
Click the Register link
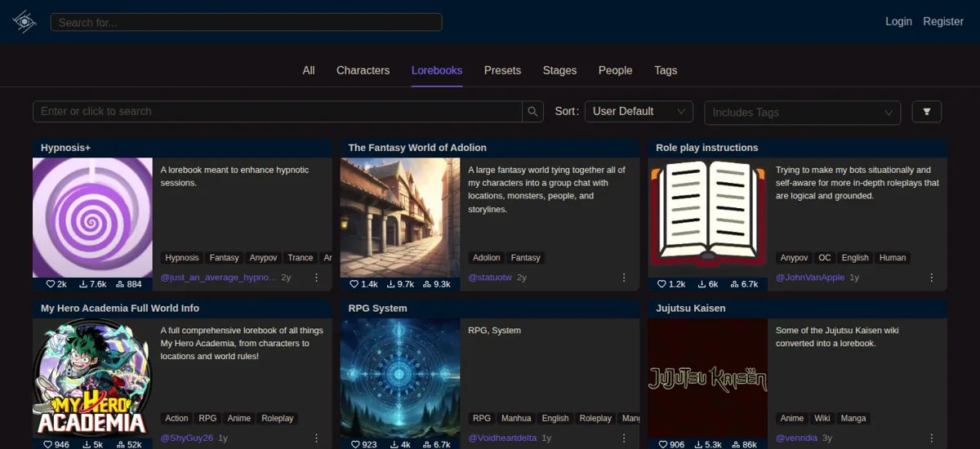pyautogui.click(x=943, y=21)
